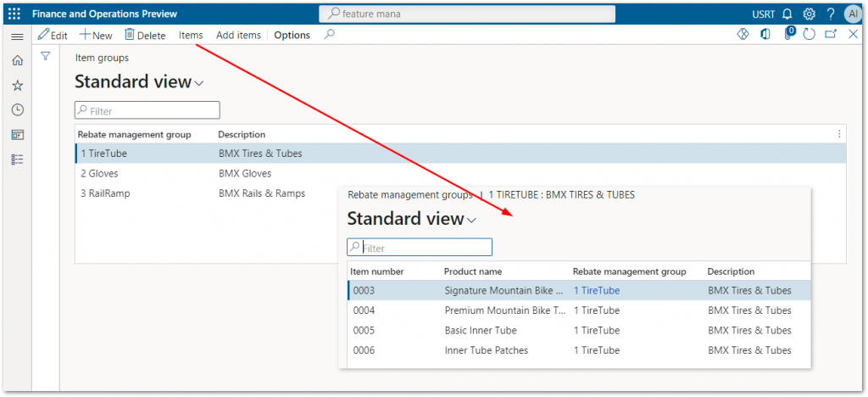This screenshot has width=868, height=397.
Task: Click BMX Rails & Ramps description cell
Action: tap(262, 193)
